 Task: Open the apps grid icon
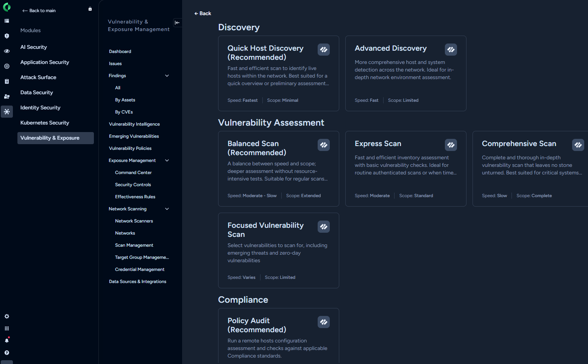point(7,328)
